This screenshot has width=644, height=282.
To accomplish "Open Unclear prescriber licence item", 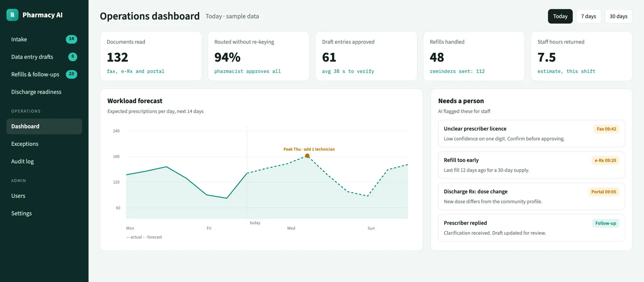I will tap(531, 133).
